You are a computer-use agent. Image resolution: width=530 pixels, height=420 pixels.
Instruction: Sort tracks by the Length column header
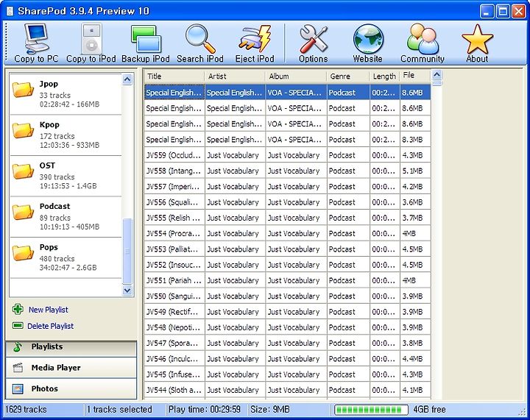pyautogui.click(x=385, y=76)
